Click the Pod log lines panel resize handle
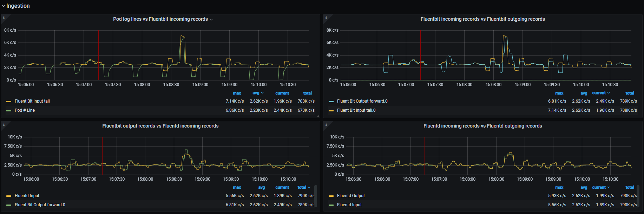 tap(318, 116)
